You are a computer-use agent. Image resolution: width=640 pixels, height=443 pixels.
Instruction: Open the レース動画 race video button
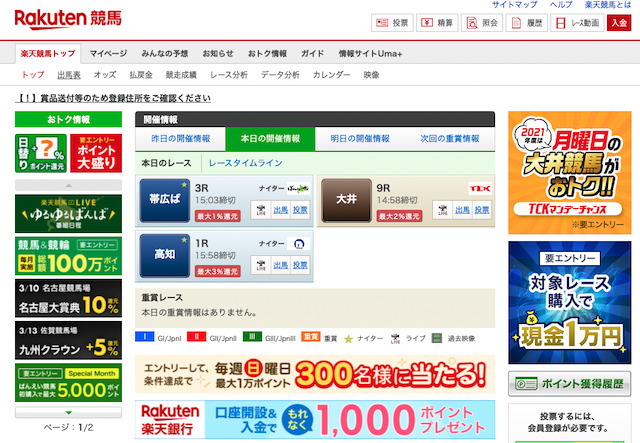(577, 23)
